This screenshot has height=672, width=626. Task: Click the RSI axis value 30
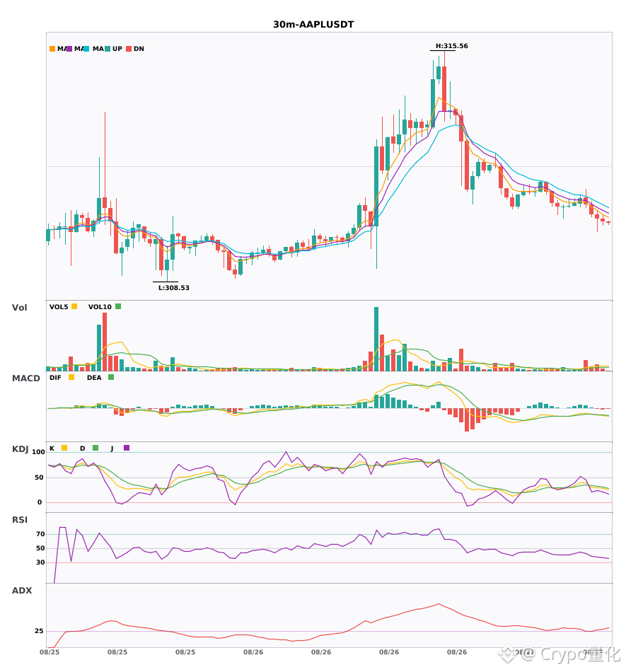pyautogui.click(x=40, y=562)
